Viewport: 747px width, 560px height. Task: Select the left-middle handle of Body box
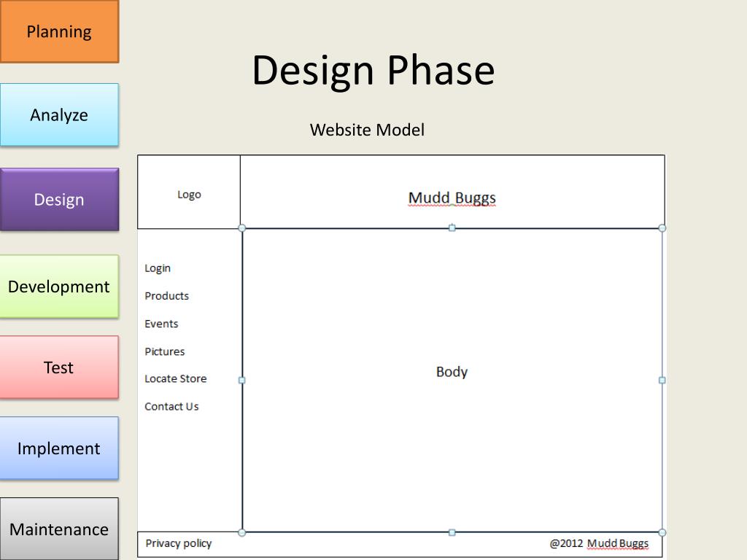click(x=242, y=380)
